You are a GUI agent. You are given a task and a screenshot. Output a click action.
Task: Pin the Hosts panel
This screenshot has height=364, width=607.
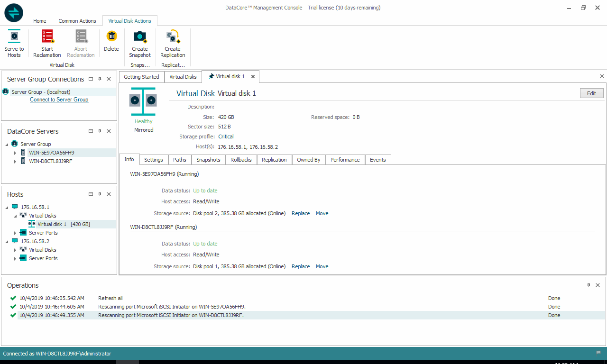pos(100,194)
